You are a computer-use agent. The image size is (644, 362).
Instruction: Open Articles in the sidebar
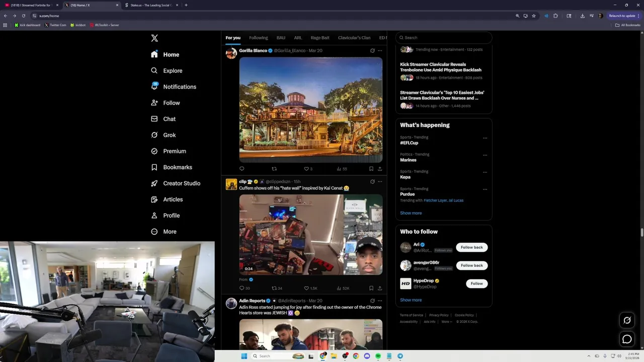point(167,199)
